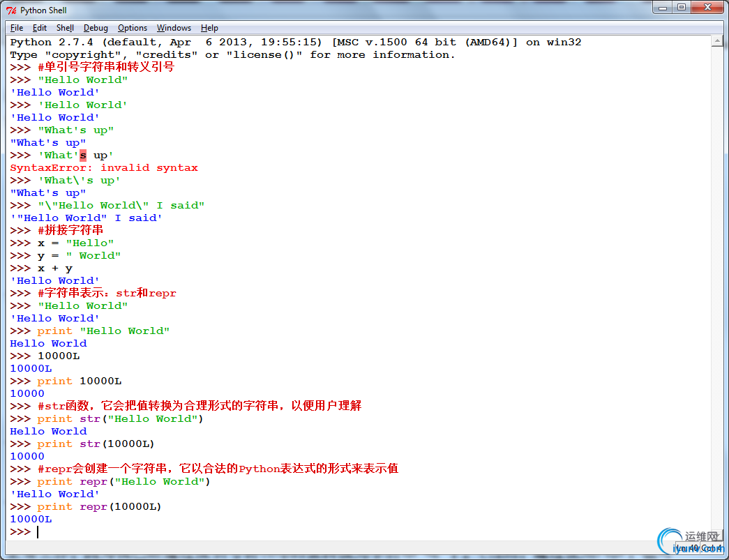
Task: Click the comment '#字符串表示：str和repr'
Action: (x=107, y=293)
